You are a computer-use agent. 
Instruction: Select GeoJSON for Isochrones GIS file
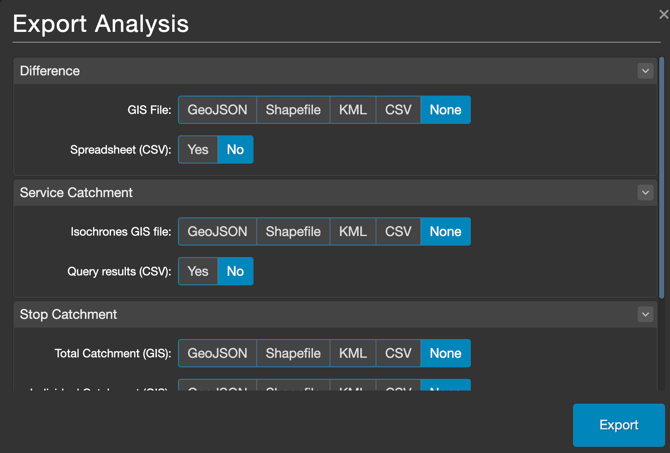[x=217, y=232]
